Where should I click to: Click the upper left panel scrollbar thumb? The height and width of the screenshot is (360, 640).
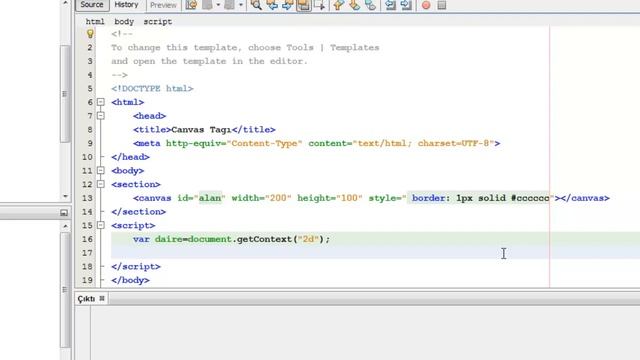click(65, 94)
